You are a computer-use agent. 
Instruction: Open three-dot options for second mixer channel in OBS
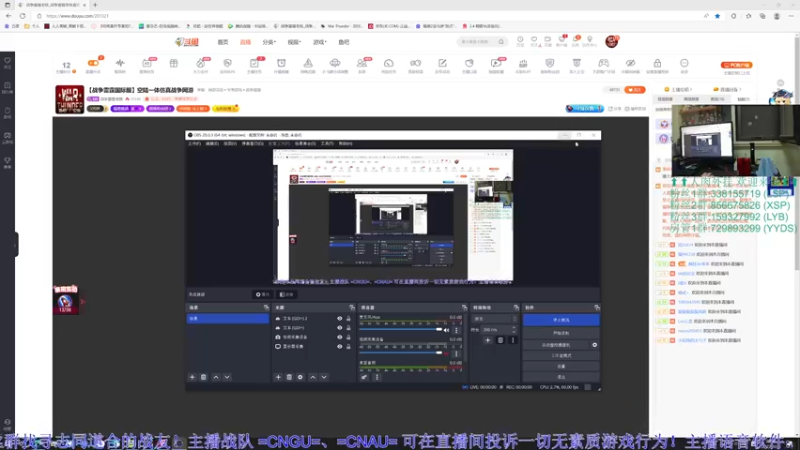[x=456, y=353]
